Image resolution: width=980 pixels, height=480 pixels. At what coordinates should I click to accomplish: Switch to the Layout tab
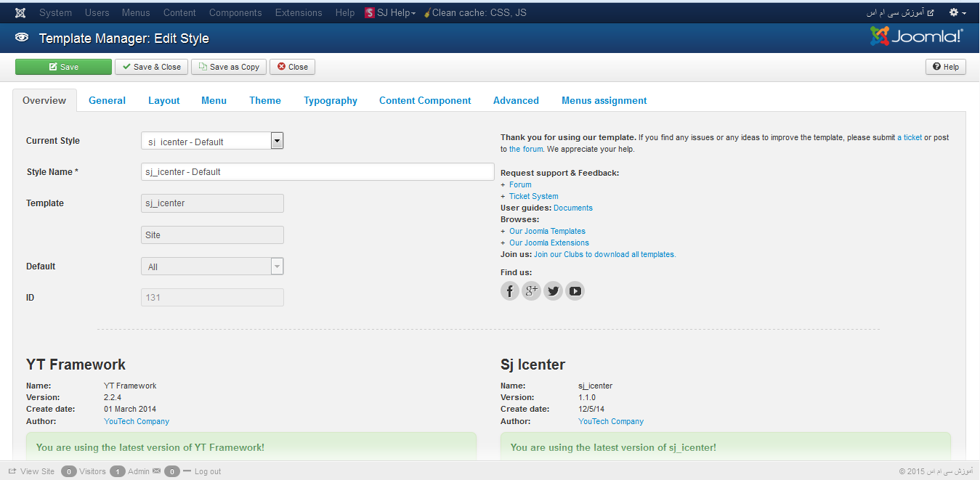tap(164, 101)
